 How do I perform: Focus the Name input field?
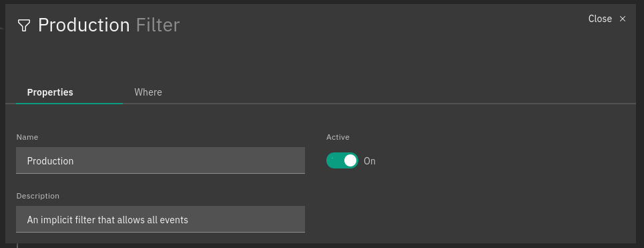161,160
